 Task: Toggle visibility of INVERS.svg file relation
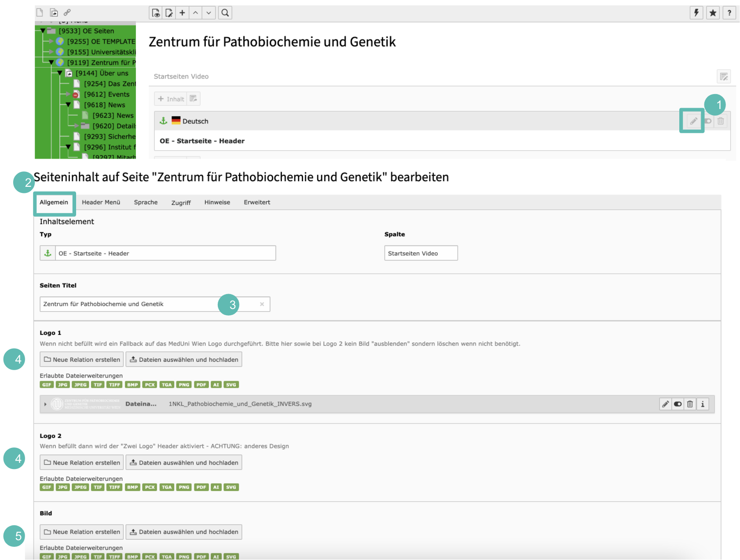click(x=678, y=404)
